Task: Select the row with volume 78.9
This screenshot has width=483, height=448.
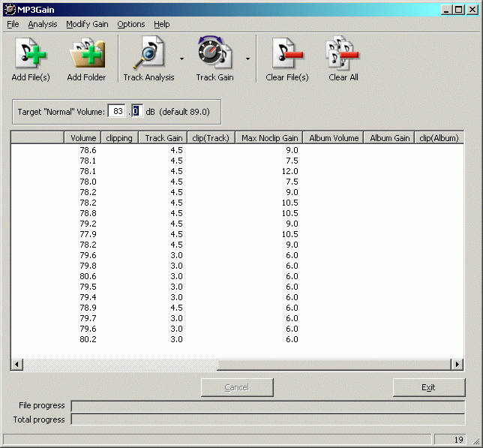Action: point(237,308)
